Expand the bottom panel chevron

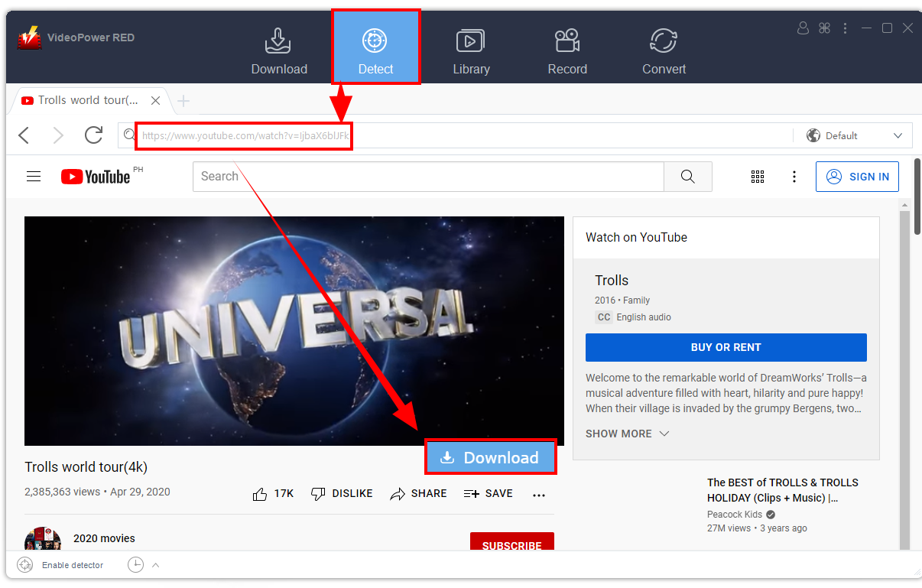point(155,565)
